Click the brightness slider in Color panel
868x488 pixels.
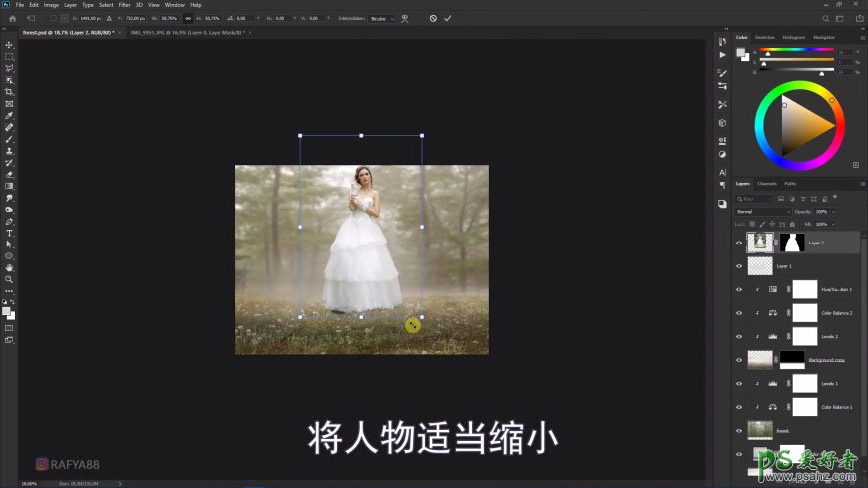(796, 69)
